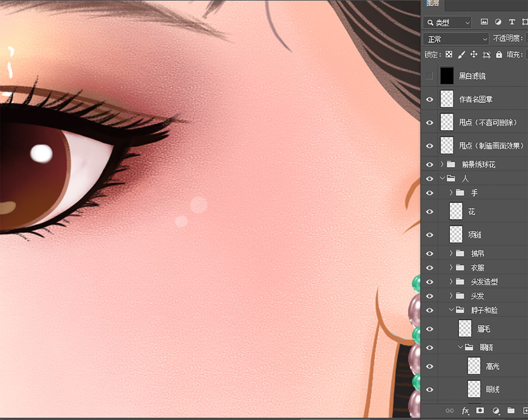This screenshot has width=528, height=420.
Task: Click the 披帛 group folder icon
Action: click(460, 253)
